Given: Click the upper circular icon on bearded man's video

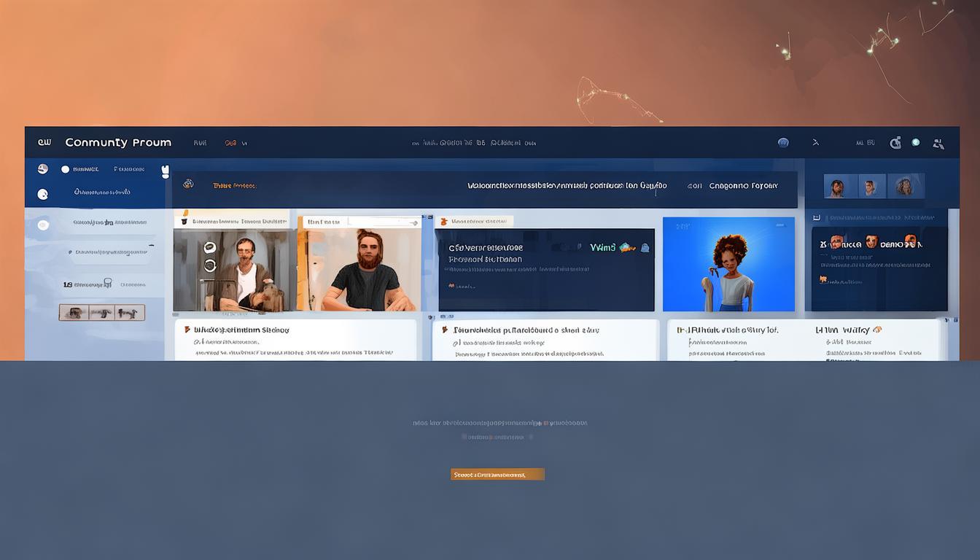Looking at the screenshot, I should [x=210, y=247].
